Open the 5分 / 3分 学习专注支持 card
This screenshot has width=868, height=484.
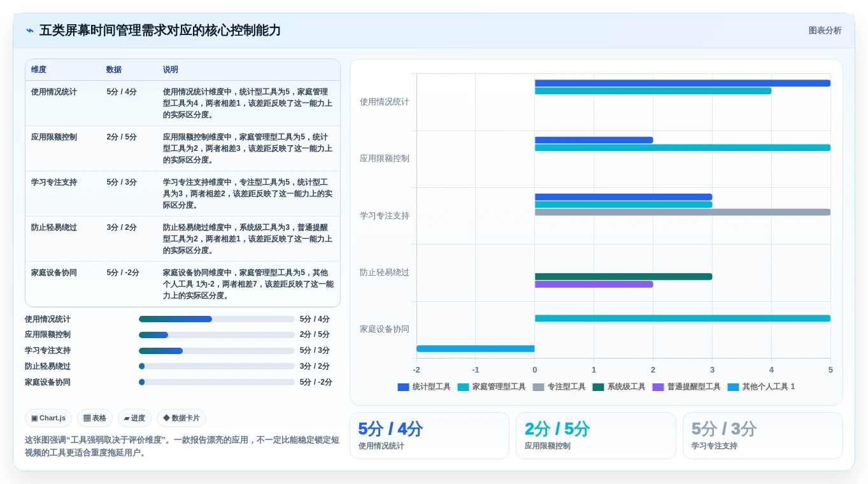click(x=763, y=436)
